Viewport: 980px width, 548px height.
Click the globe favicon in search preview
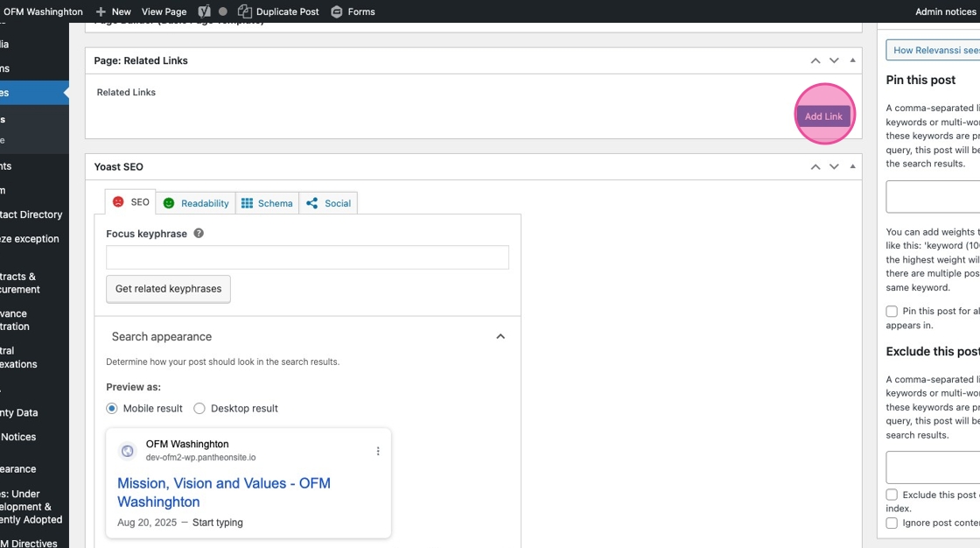(128, 451)
